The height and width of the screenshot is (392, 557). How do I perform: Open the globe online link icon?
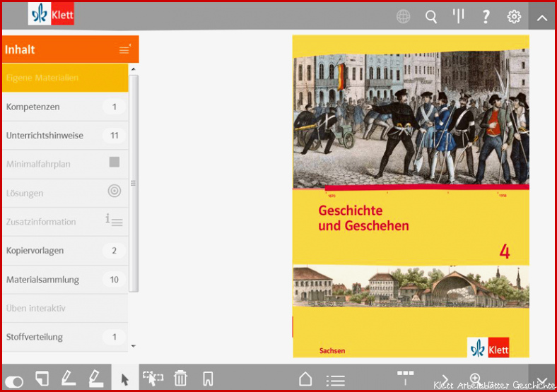pyautogui.click(x=403, y=16)
